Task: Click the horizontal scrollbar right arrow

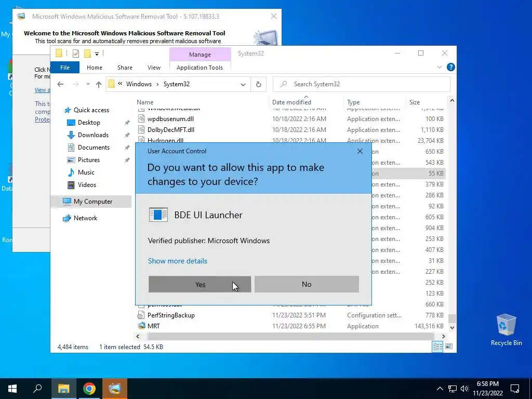Action: click(443, 336)
